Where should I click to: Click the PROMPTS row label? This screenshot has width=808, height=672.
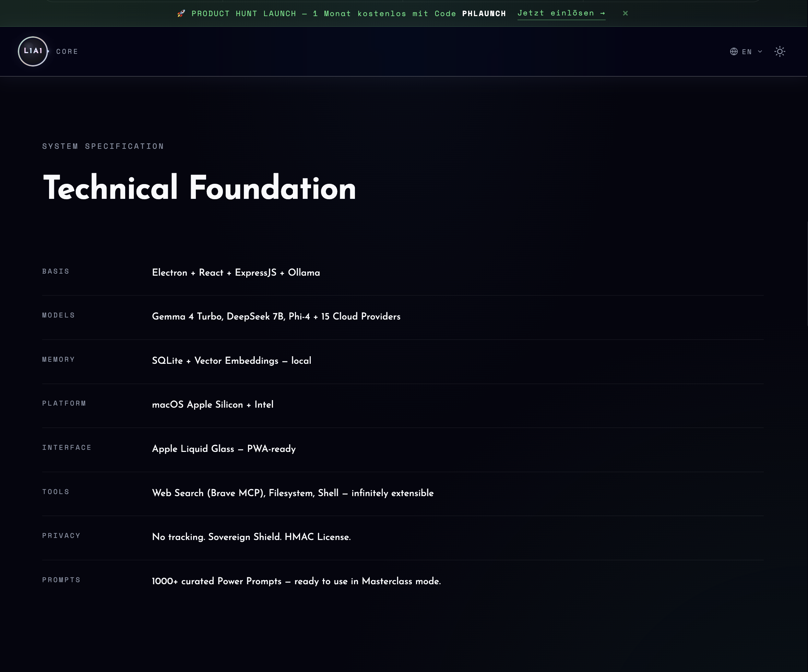pos(62,580)
